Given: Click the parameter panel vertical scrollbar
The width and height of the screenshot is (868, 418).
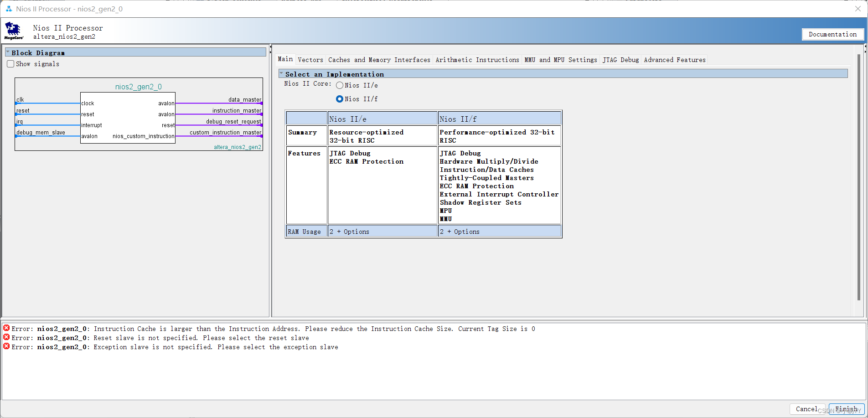Looking at the screenshot, I should [x=859, y=178].
